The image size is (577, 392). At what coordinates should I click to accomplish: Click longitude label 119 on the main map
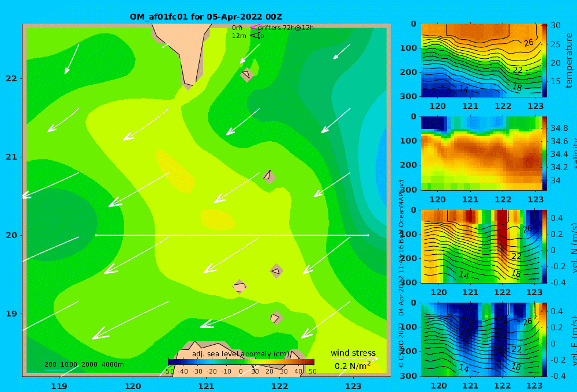pos(59,386)
